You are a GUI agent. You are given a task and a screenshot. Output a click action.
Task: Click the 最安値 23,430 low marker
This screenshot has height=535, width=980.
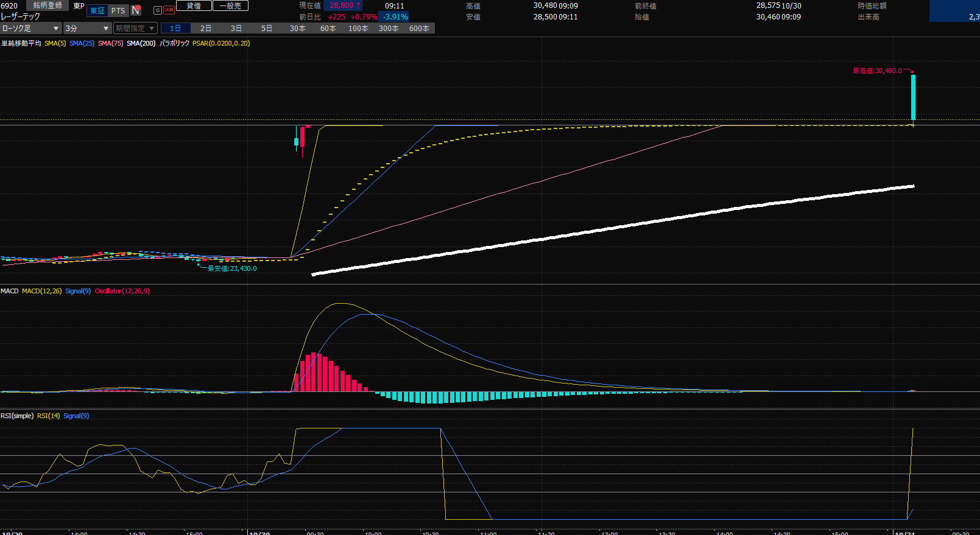click(x=232, y=268)
